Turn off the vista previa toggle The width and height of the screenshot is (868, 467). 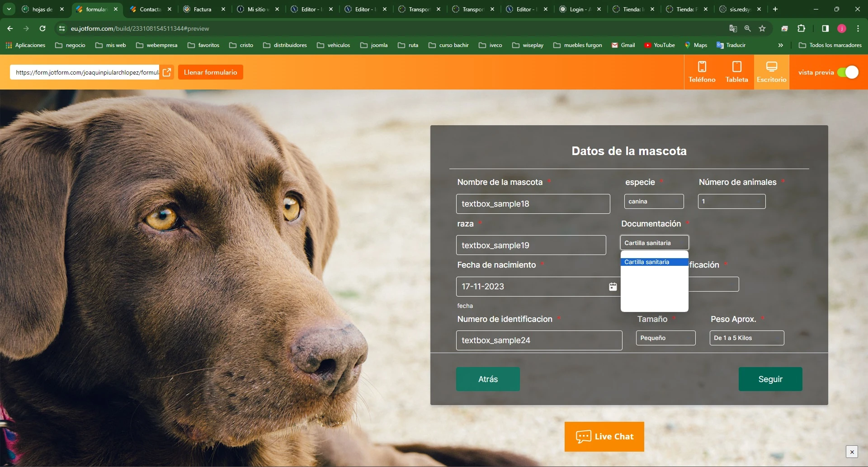point(848,72)
